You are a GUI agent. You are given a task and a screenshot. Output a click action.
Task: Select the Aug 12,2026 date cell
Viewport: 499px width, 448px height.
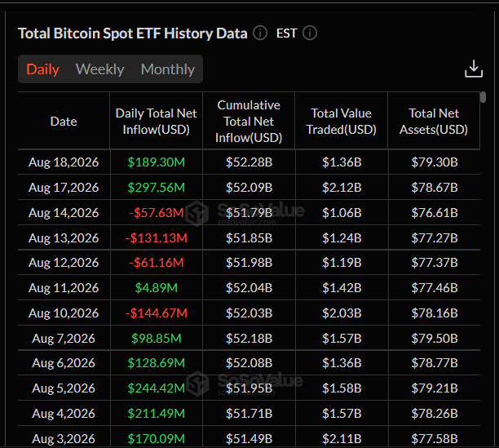pyautogui.click(x=64, y=263)
